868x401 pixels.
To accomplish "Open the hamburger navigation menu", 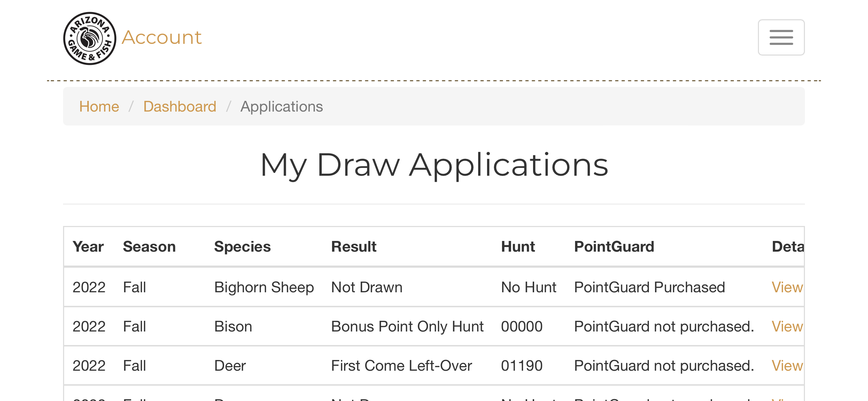I will point(781,37).
